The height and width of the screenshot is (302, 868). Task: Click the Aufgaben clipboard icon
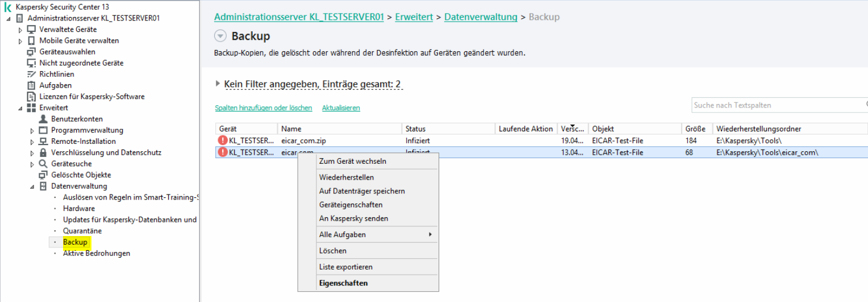pos(32,85)
